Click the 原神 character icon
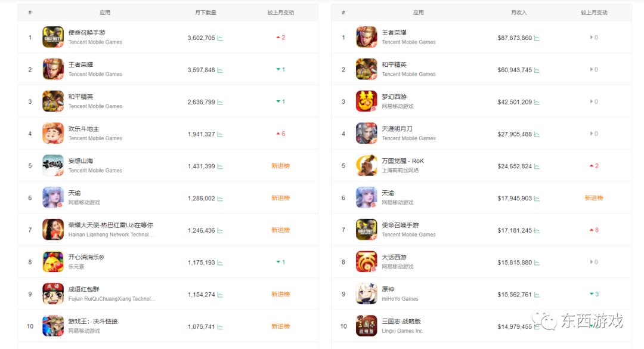The image size is (644, 349). 366,294
